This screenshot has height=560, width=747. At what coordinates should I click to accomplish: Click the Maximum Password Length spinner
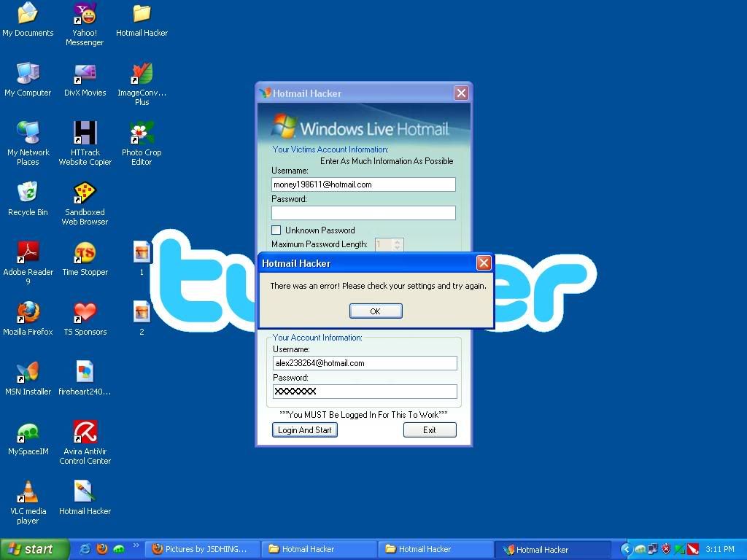tap(398, 244)
